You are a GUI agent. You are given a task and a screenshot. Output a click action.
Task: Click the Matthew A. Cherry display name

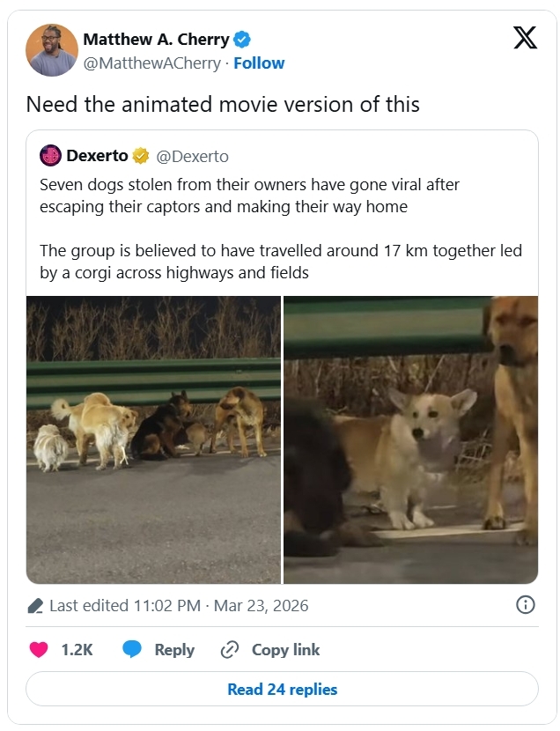click(x=156, y=40)
